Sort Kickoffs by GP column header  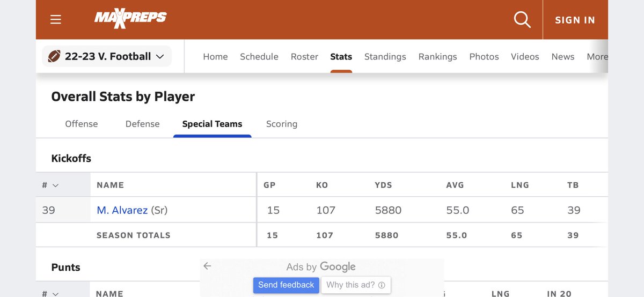point(269,185)
